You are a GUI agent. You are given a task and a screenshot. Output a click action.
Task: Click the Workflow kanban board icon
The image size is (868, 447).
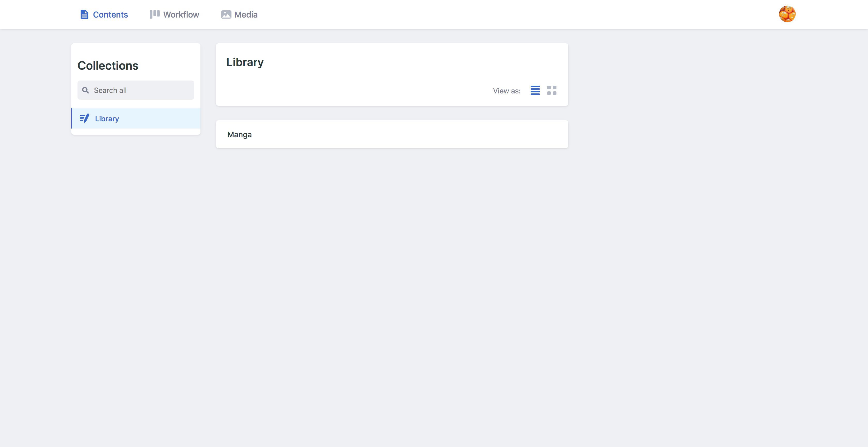(x=154, y=14)
